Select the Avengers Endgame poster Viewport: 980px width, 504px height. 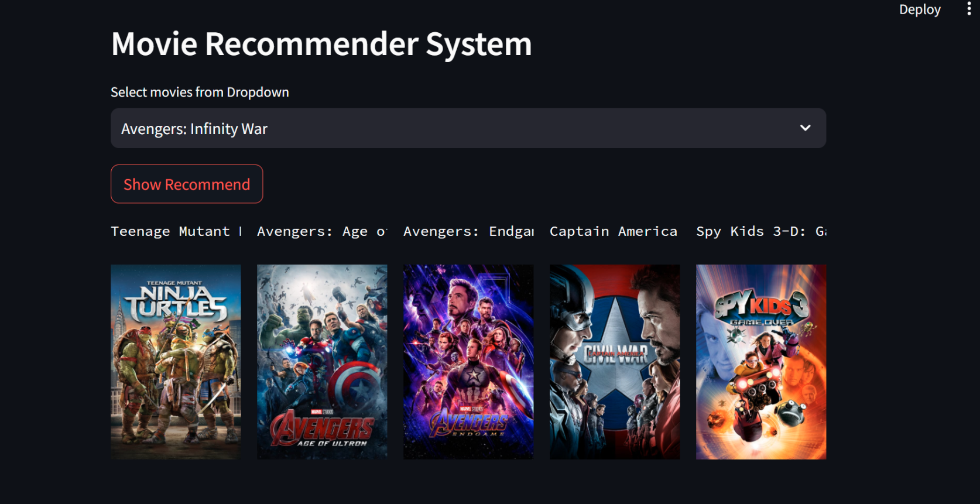point(468,362)
